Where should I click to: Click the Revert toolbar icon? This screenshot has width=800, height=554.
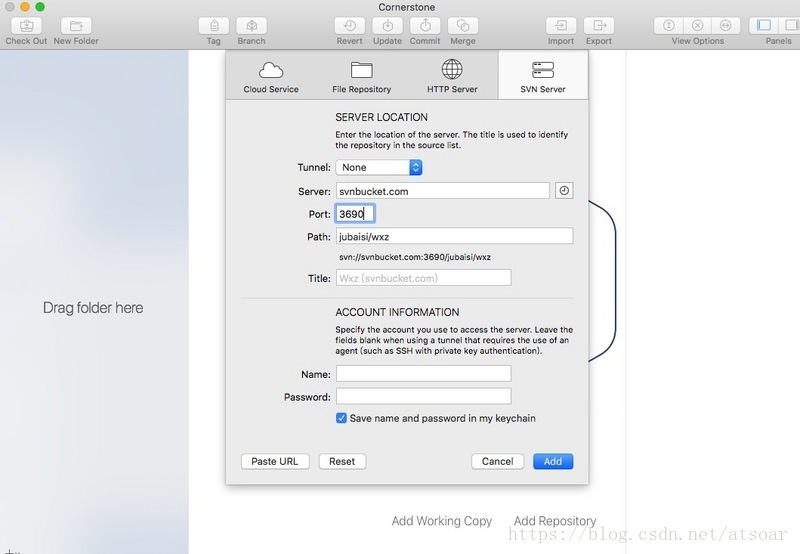350,25
